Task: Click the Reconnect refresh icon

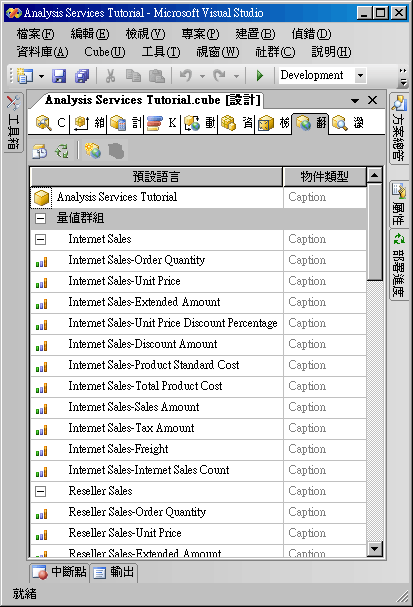Action: (x=62, y=151)
